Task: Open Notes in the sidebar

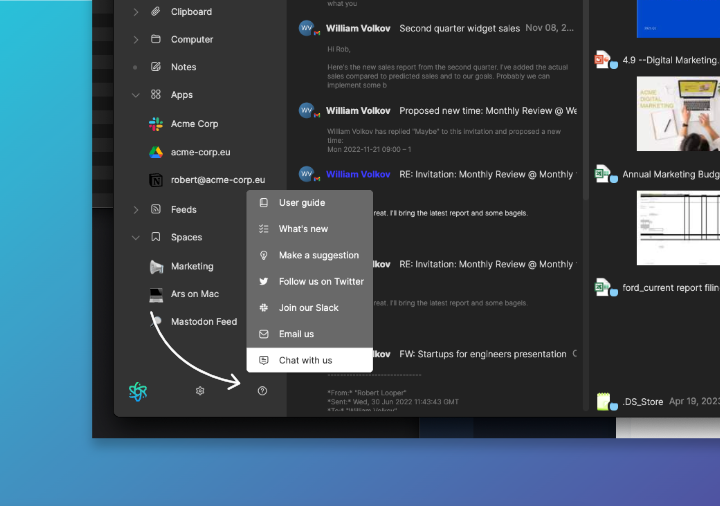Action: pyautogui.click(x=183, y=67)
